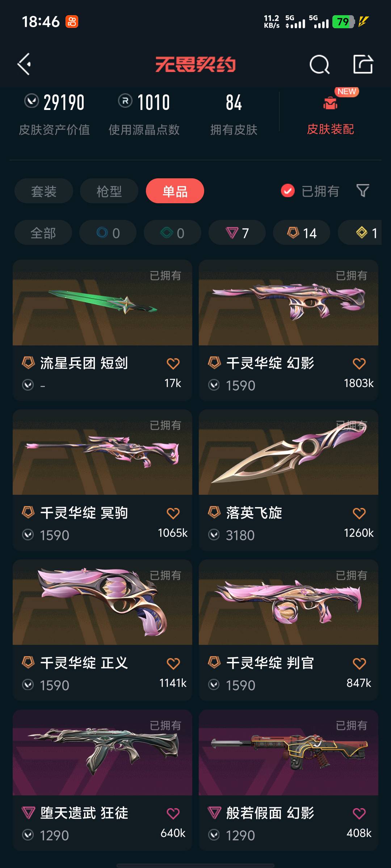Open search with magnifier icon
This screenshot has width=391, height=868.
click(320, 65)
